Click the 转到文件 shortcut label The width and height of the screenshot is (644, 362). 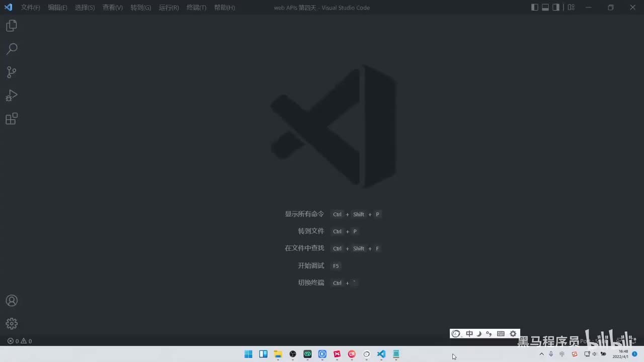coord(311,231)
